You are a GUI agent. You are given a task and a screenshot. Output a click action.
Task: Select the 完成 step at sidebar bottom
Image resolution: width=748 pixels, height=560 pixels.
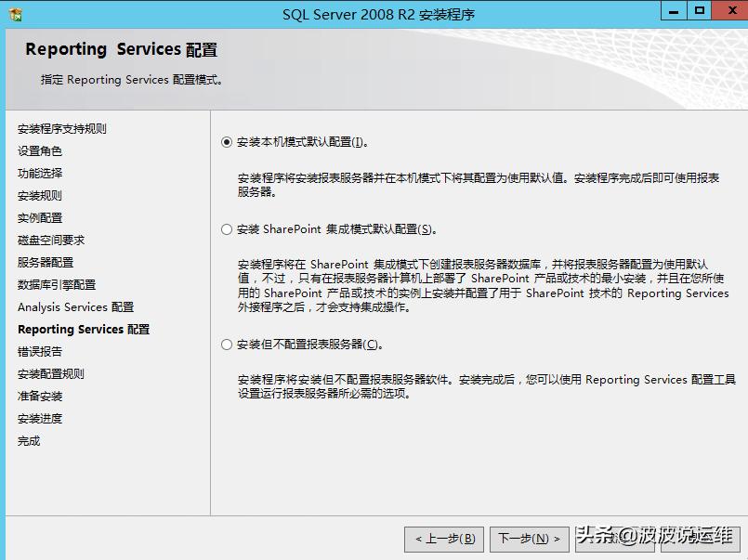pyautogui.click(x=28, y=440)
